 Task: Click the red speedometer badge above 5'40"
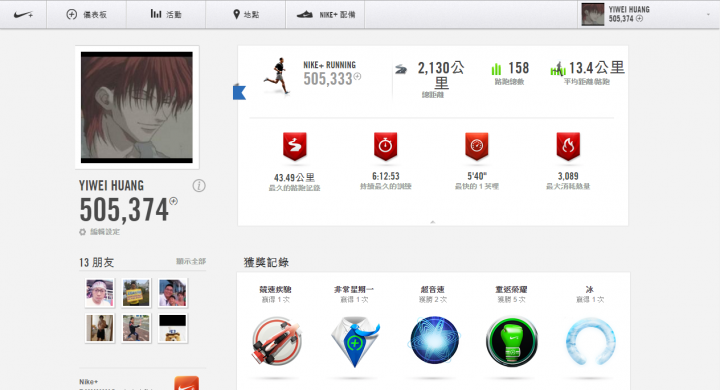(477, 146)
